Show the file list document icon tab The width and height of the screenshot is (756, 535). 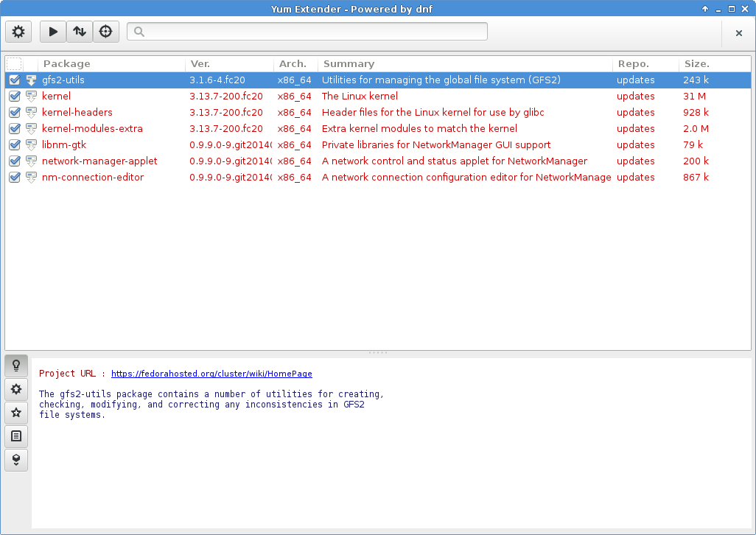click(x=16, y=436)
